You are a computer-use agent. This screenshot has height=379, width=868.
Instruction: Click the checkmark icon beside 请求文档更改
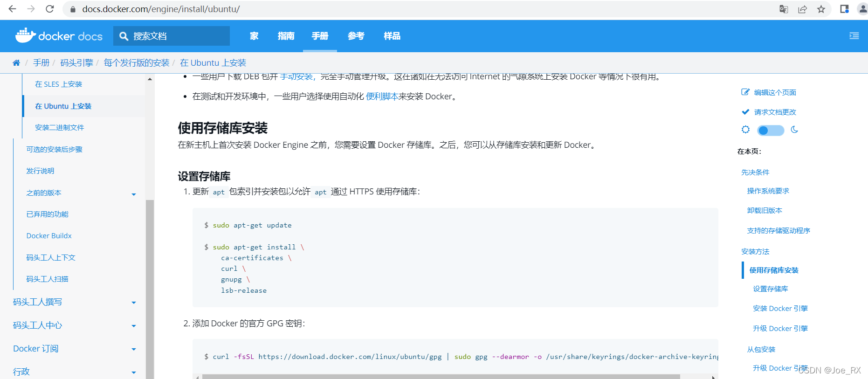coord(745,111)
